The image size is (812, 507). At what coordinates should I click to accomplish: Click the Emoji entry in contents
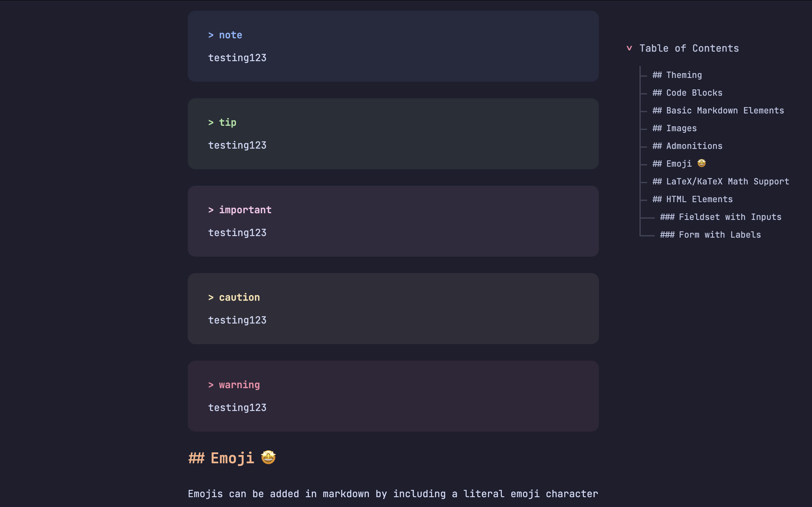pos(672,164)
